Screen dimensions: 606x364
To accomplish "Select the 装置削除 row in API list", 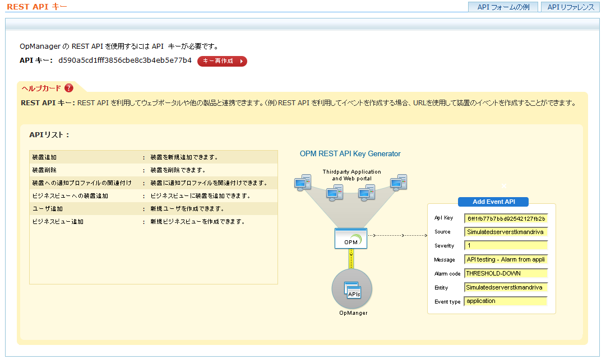I will [x=154, y=170].
